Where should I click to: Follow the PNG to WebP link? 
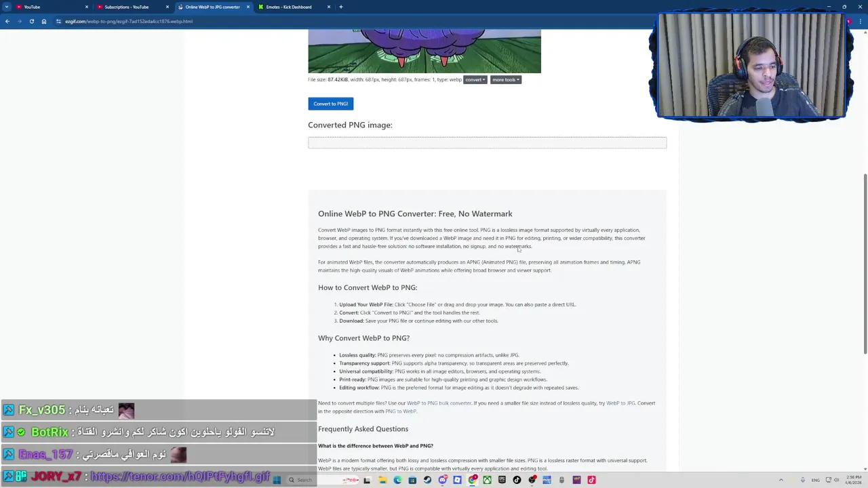click(x=401, y=411)
